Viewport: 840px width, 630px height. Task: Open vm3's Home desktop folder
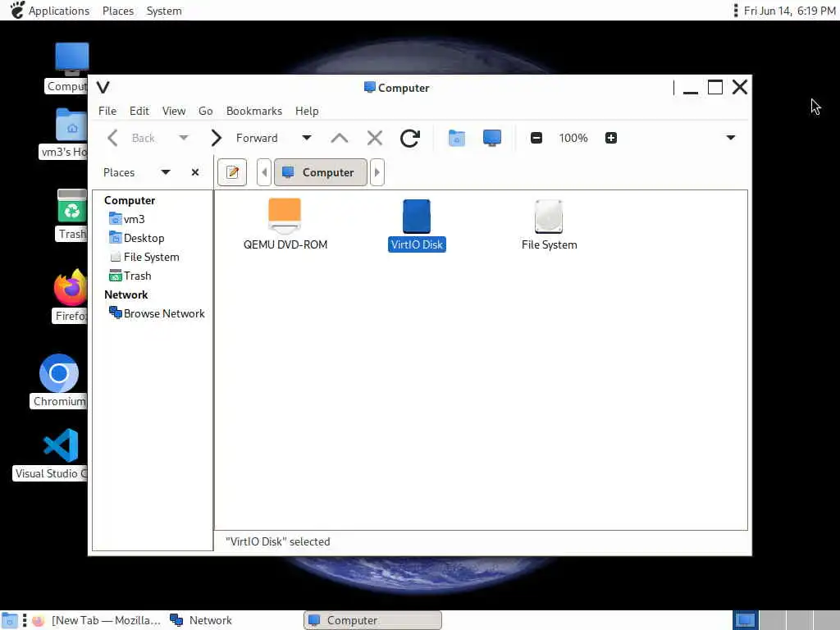[x=71, y=125]
